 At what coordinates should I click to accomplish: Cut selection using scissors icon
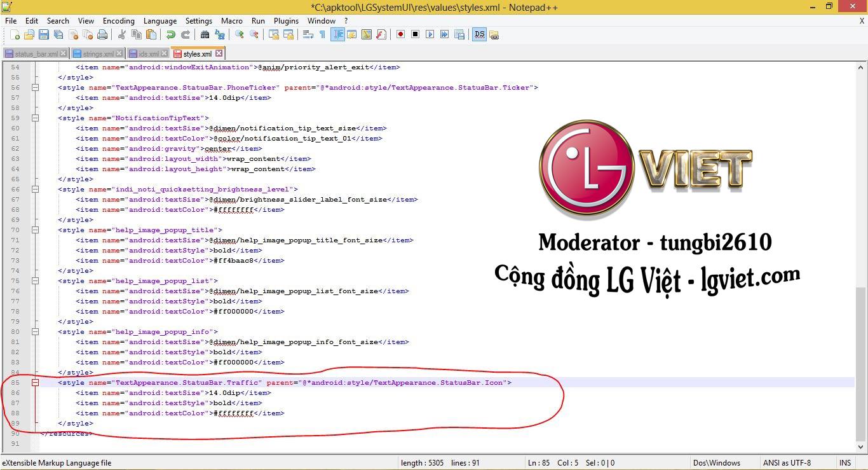pyautogui.click(x=121, y=34)
